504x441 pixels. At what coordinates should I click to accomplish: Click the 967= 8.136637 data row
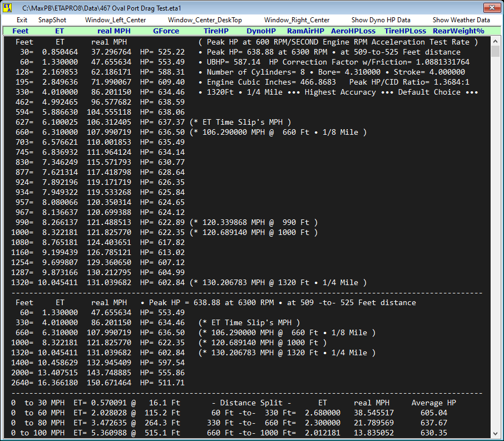pos(100,212)
